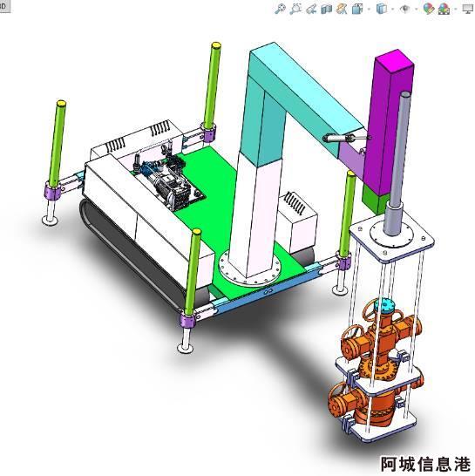This screenshot has width=475, height=476.
Task: Click the Zoom to Fit icon
Action: tap(280, 9)
